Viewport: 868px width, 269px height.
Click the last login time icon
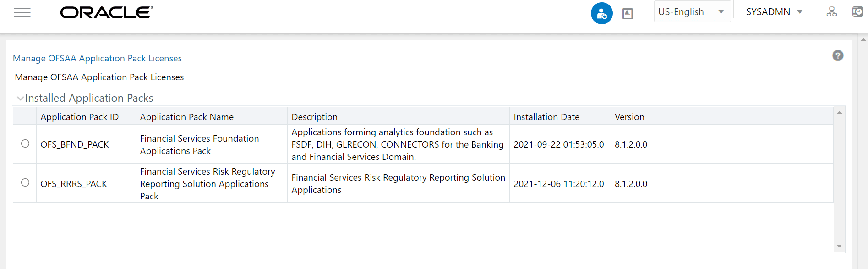click(x=857, y=11)
